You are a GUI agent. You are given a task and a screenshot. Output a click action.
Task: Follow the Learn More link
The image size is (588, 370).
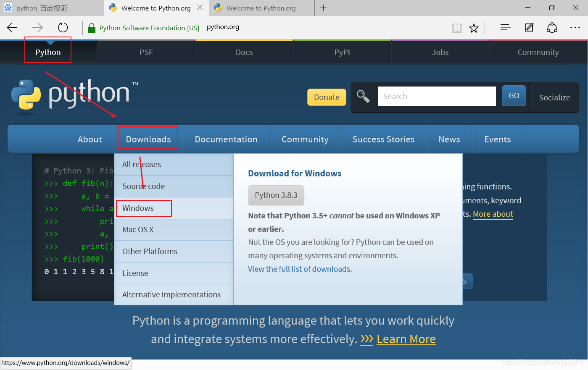click(x=406, y=339)
